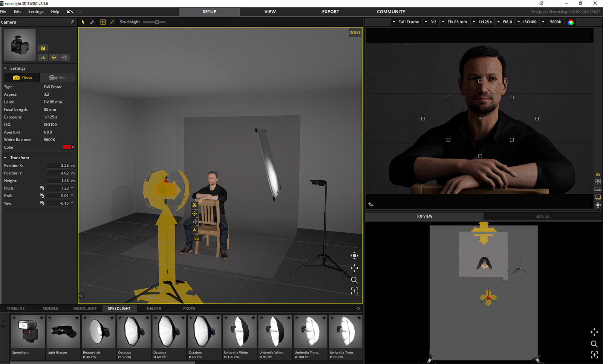This screenshot has height=364, width=603.
Task: Collapse the Transform section
Action: (5, 158)
